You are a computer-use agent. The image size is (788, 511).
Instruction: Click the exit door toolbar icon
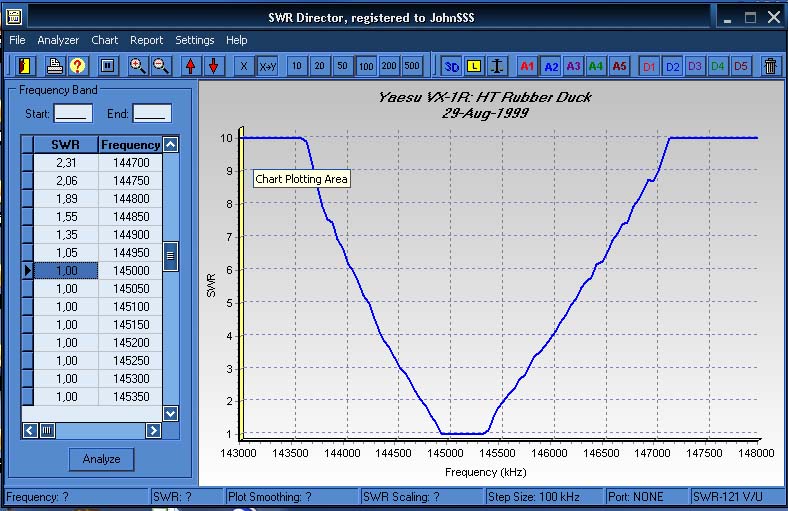(24, 66)
